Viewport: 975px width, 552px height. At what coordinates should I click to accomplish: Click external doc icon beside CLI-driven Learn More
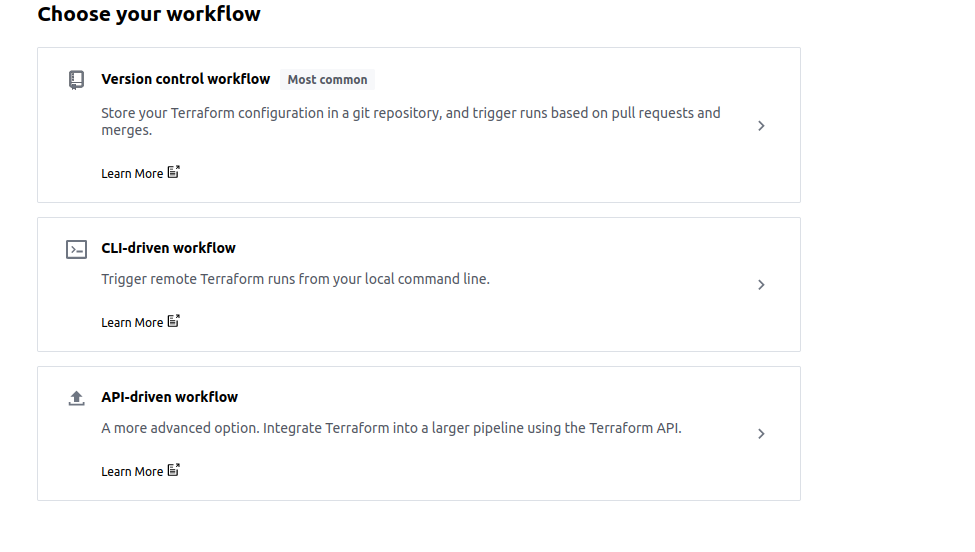[173, 321]
